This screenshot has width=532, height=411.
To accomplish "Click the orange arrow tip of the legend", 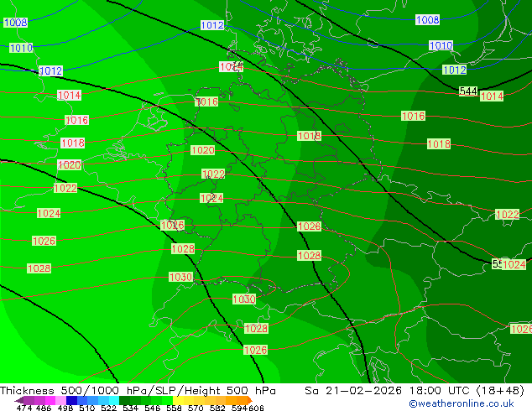I will tap(250, 400).
